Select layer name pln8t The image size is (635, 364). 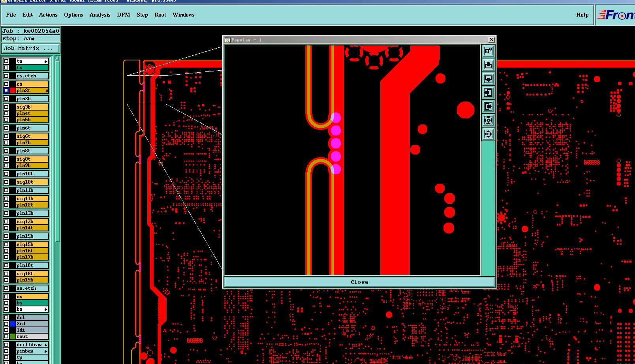coord(32,151)
